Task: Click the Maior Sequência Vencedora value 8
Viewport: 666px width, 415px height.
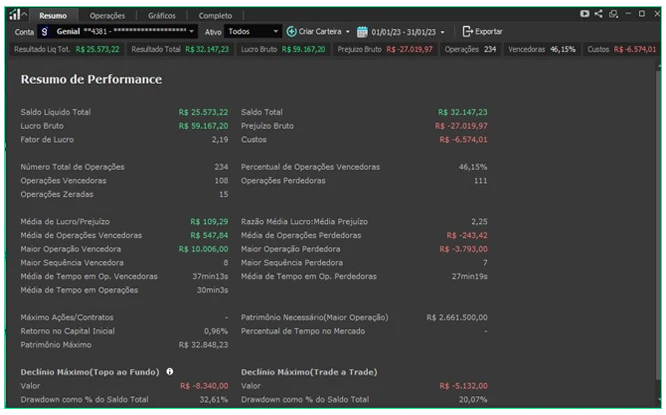Action: pyautogui.click(x=226, y=263)
